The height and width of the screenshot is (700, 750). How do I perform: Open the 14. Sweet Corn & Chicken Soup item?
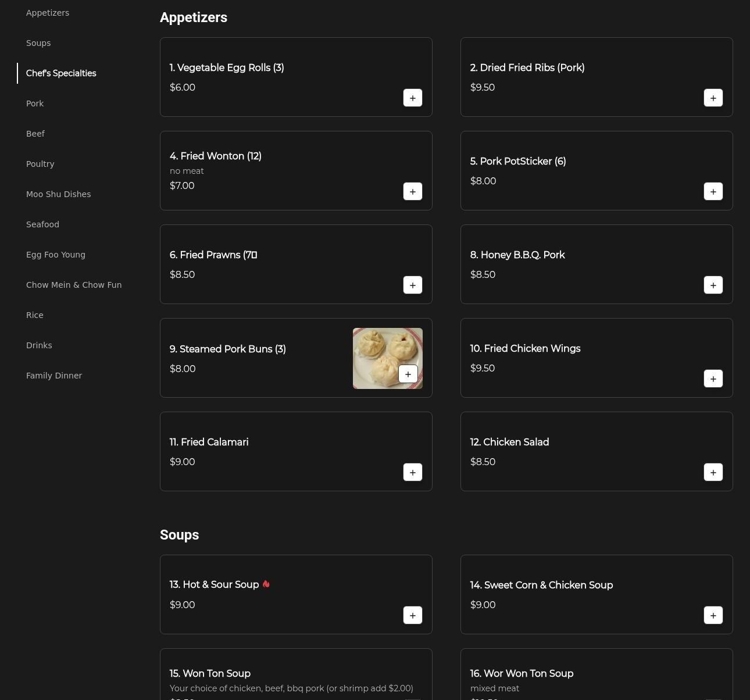tap(597, 595)
